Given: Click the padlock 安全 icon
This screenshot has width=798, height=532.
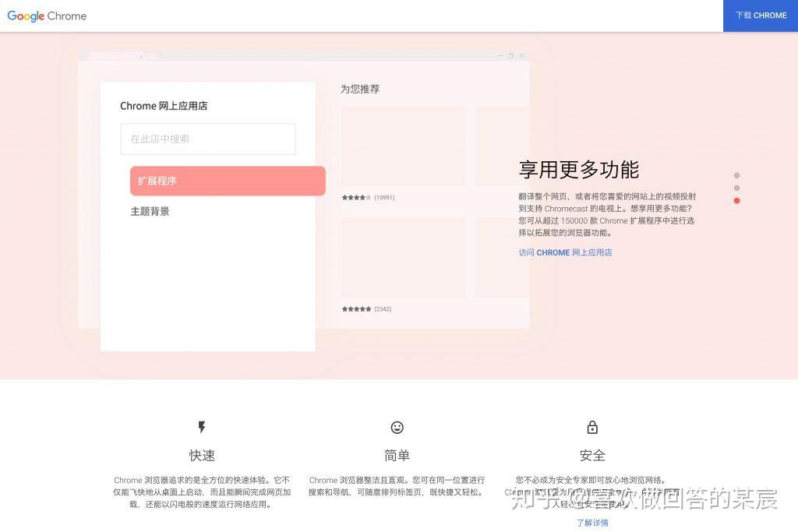Looking at the screenshot, I should click(592, 428).
